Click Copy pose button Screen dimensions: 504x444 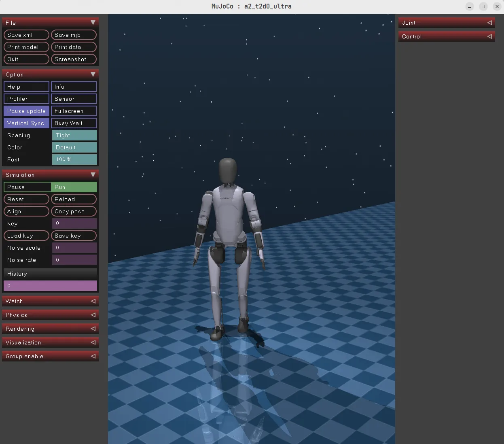tap(74, 211)
